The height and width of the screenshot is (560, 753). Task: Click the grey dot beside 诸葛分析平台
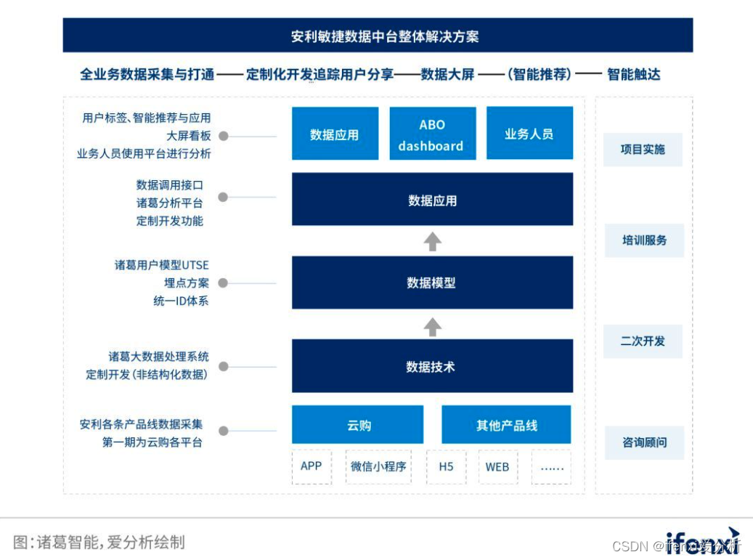point(223,197)
